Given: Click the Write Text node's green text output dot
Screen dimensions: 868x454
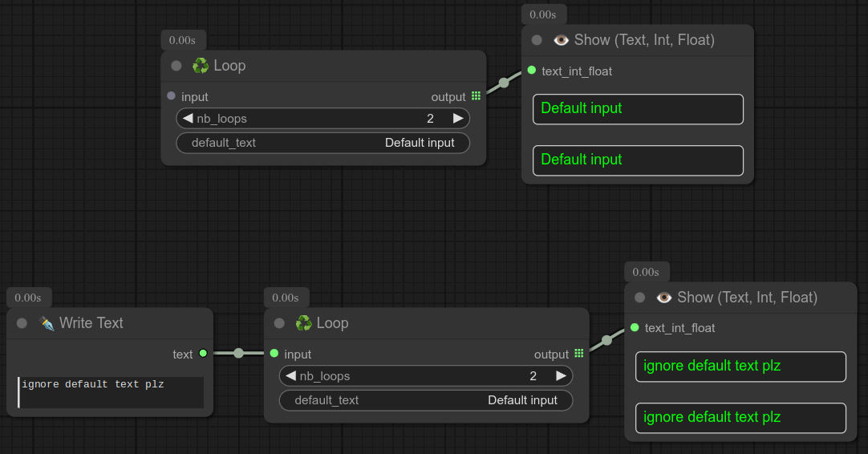Looking at the screenshot, I should [x=203, y=354].
